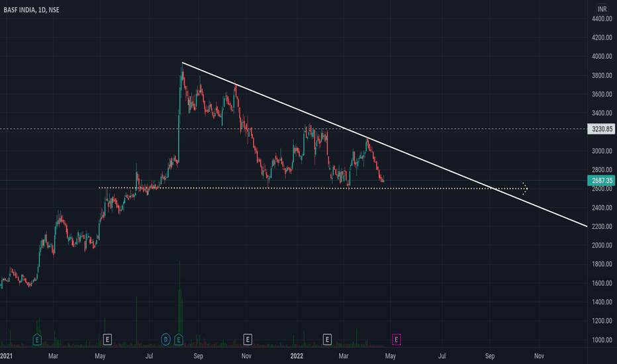Viewport: 617px width, 364px height.
Task: Click the 1400.00 price axis label
Action: click(602, 302)
